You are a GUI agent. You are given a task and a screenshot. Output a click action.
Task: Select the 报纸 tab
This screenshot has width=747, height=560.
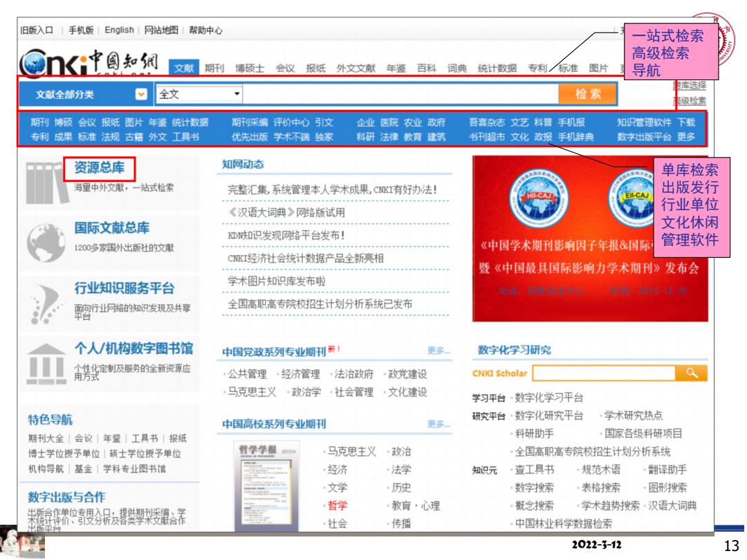pos(315,68)
